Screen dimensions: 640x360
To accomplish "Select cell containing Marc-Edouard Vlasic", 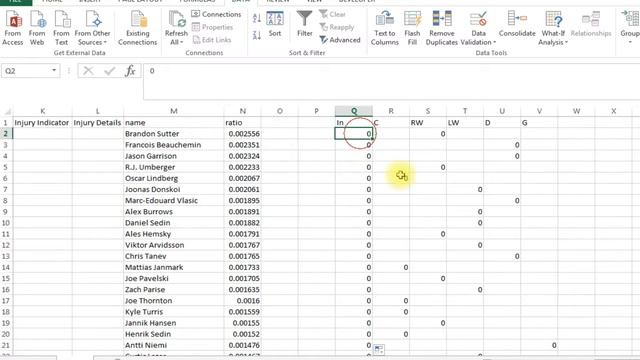I will click(173, 200).
